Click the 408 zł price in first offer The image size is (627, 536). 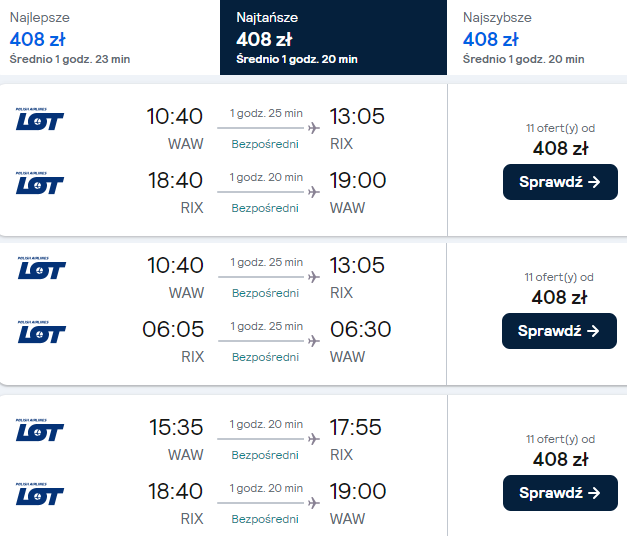[560, 149]
